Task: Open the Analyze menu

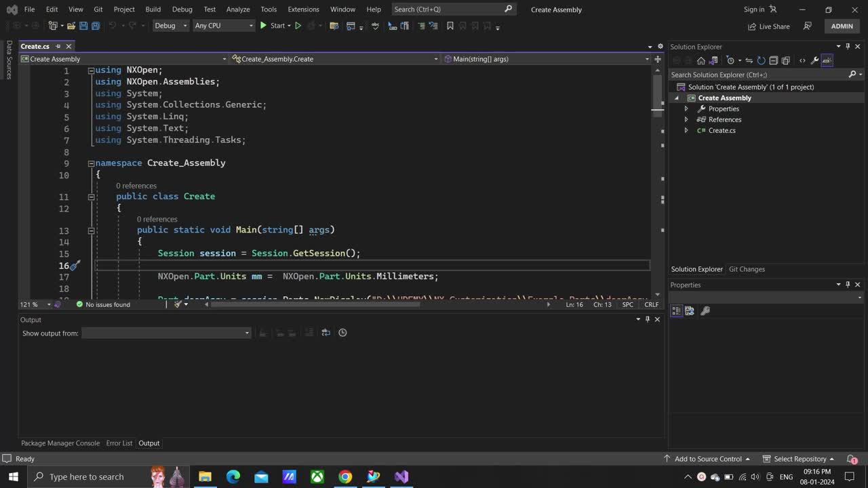Action: pos(238,9)
